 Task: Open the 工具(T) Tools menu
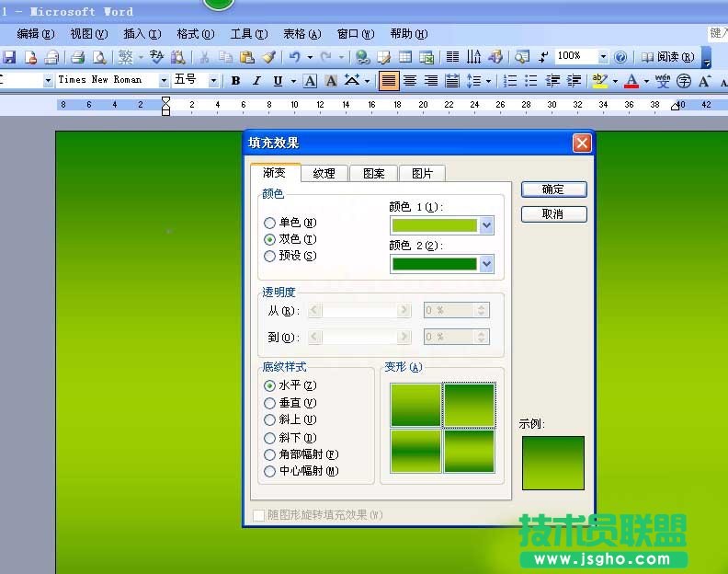pyautogui.click(x=249, y=34)
